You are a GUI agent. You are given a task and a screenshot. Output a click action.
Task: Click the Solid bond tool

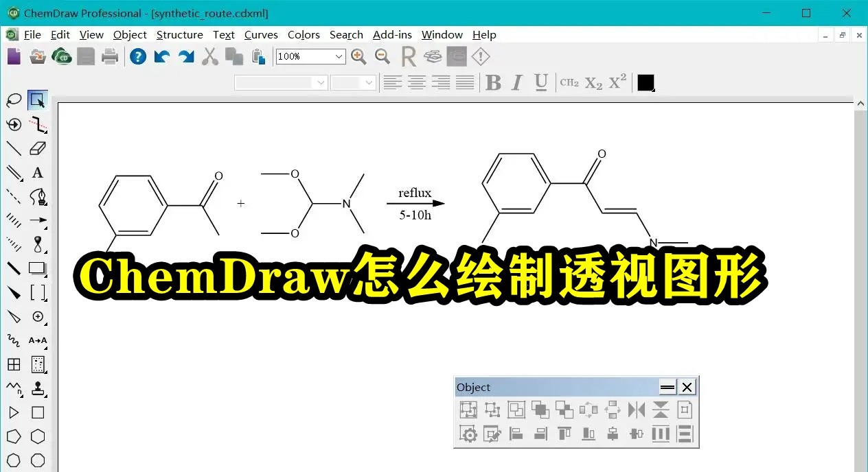[14, 148]
